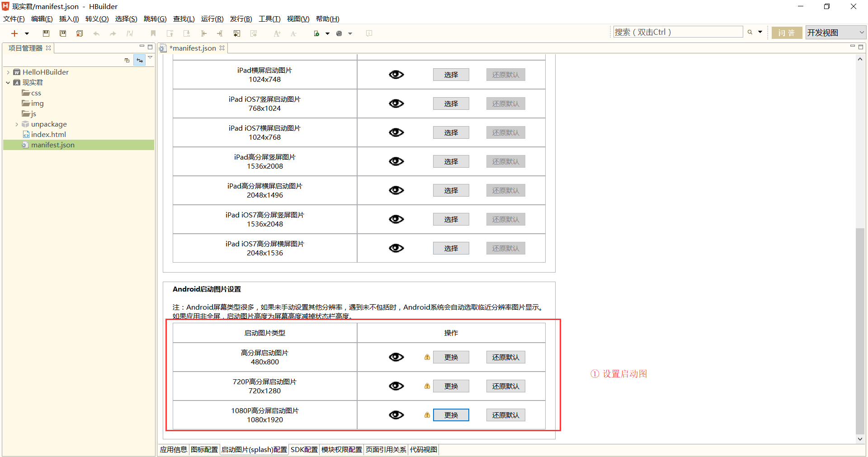Click in the search input field
The image size is (868, 457).
(x=678, y=32)
